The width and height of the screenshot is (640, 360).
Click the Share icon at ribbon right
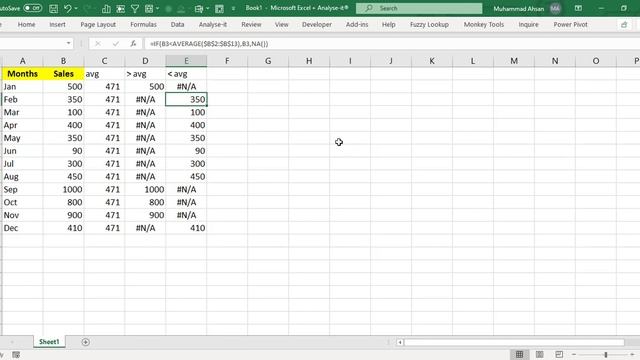tap(624, 25)
